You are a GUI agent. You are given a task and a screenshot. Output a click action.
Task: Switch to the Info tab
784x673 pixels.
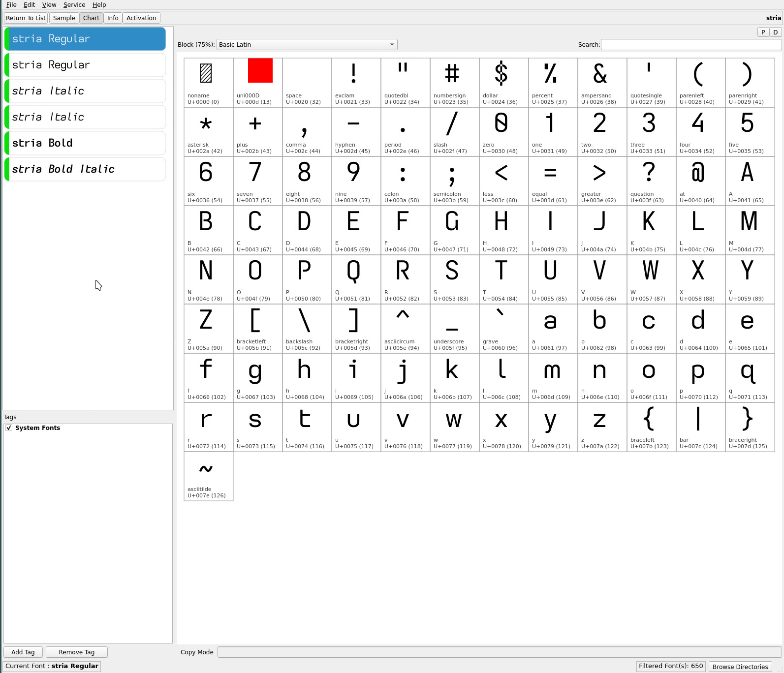point(113,18)
